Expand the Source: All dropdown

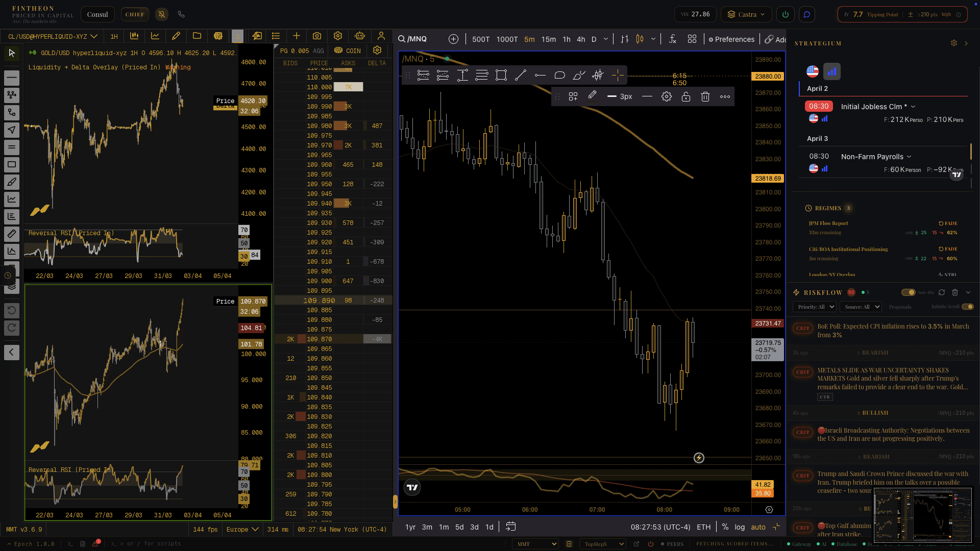pos(862,307)
